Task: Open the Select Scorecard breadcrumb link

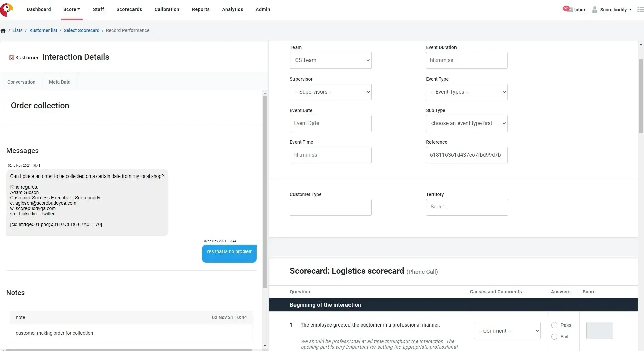Action: [82, 30]
